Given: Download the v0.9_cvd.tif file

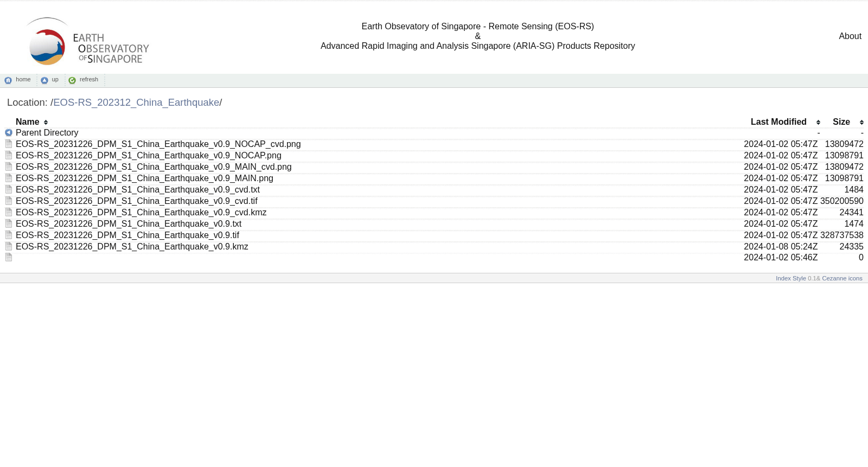Looking at the screenshot, I should [137, 201].
